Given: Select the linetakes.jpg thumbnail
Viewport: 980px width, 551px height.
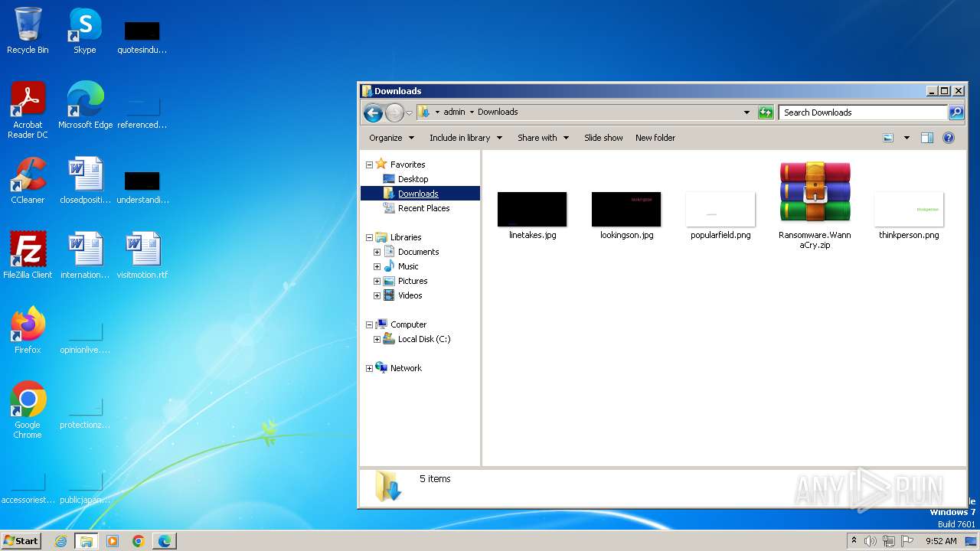Looking at the screenshot, I should pos(532,216).
